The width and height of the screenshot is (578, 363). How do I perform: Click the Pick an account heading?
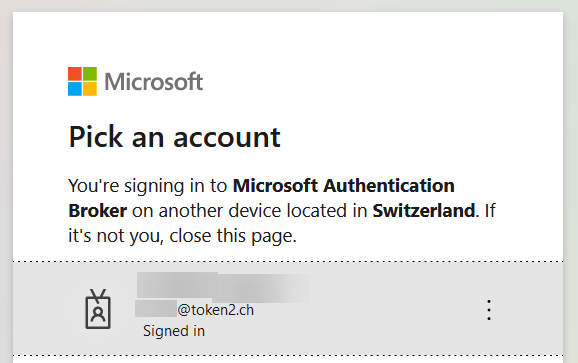coord(174,137)
